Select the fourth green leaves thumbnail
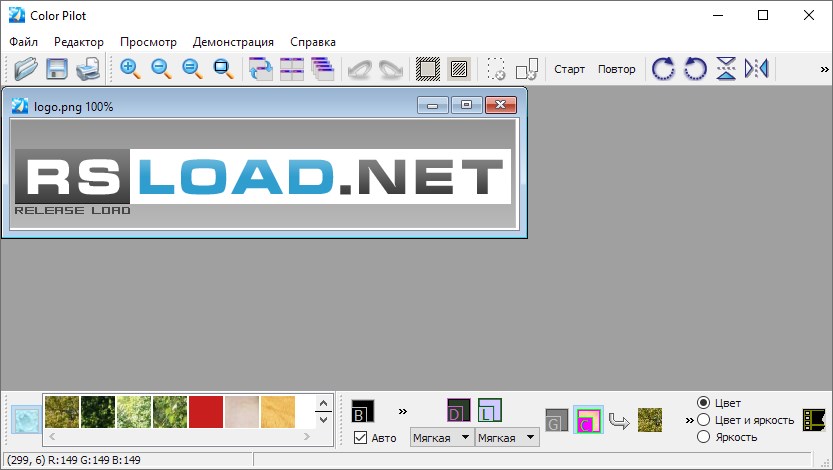 170,412
